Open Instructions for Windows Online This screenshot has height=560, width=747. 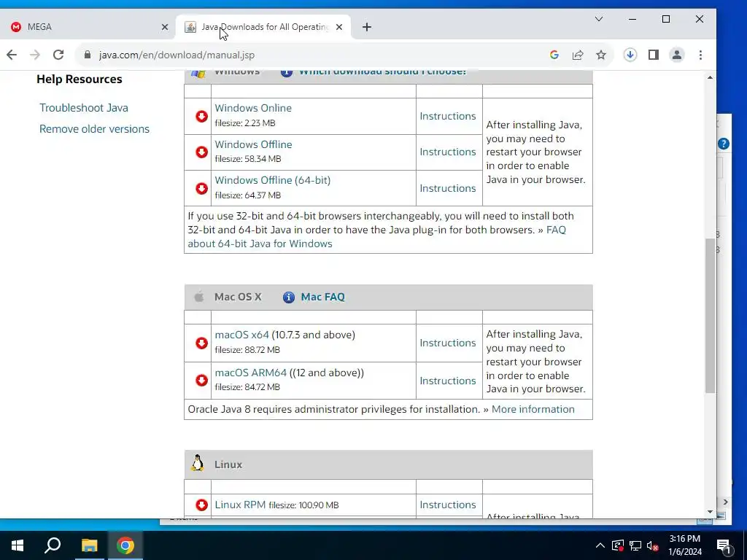pos(448,116)
